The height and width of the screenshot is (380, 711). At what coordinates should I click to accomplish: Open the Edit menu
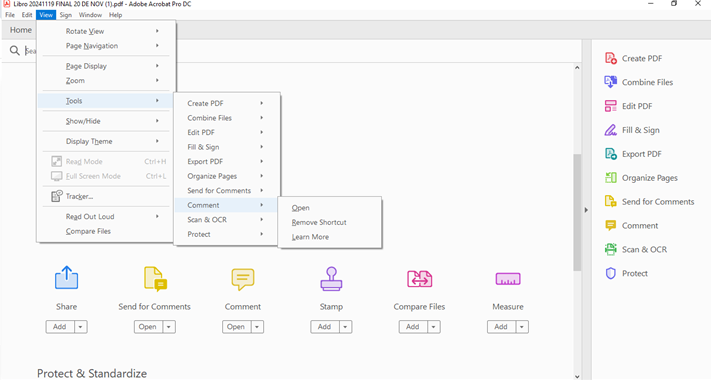pos(27,15)
